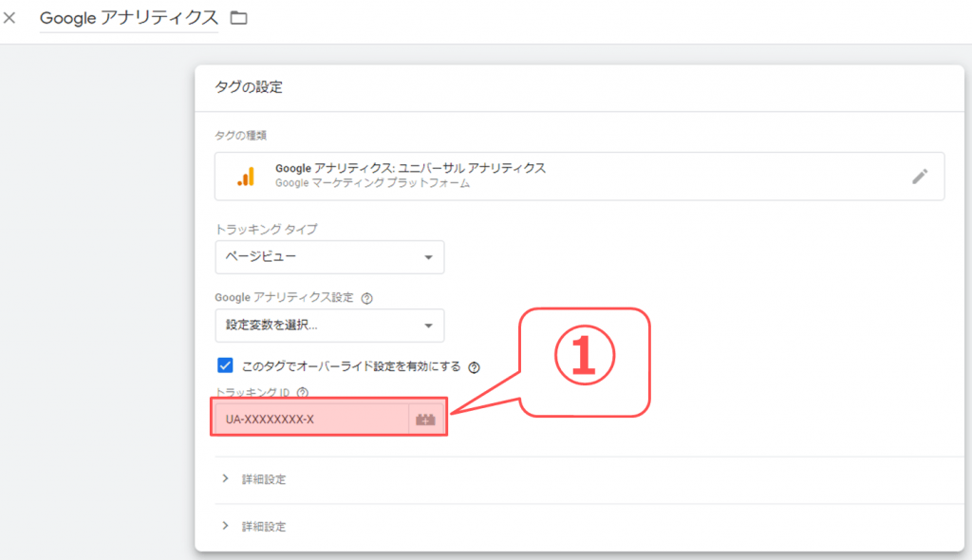The height and width of the screenshot is (560, 972).
Task: Open help icon next to override checkbox label
Action: (x=474, y=366)
